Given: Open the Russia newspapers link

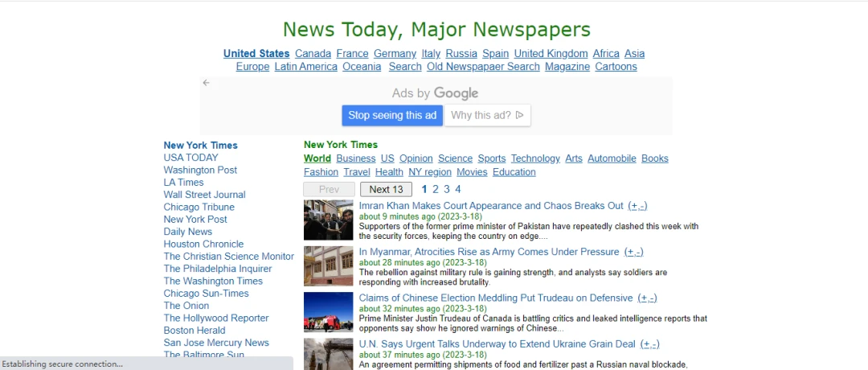Looking at the screenshot, I should [461, 54].
